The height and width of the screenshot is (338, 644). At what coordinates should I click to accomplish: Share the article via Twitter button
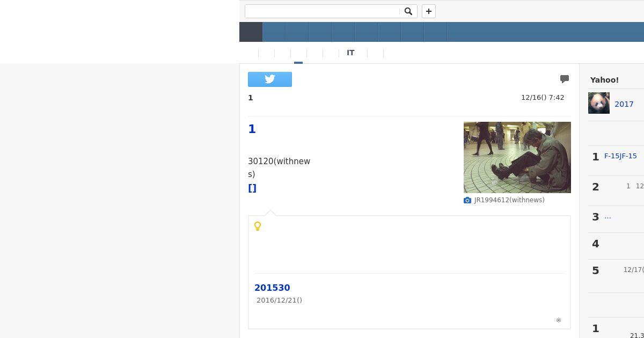[270, 79]
